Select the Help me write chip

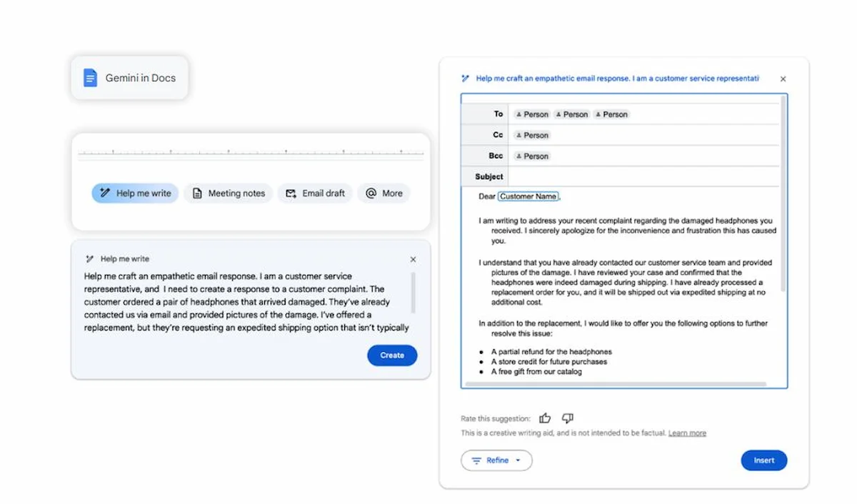(134, 193)
